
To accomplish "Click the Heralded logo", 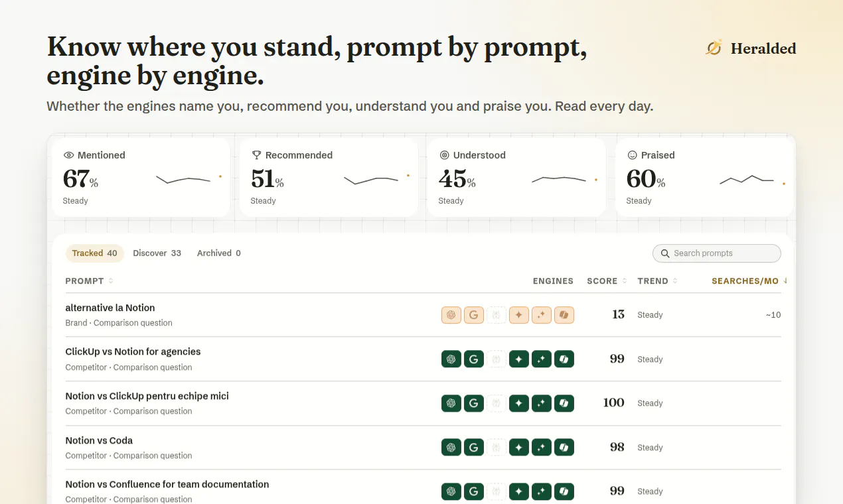I will point(751,48).
